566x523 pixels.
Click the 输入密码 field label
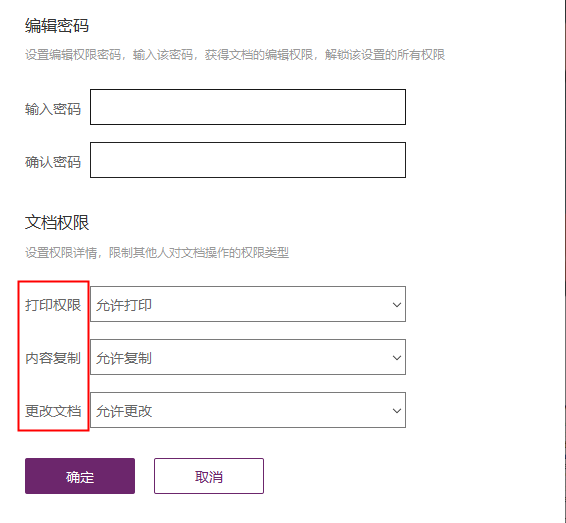[53, 109]
